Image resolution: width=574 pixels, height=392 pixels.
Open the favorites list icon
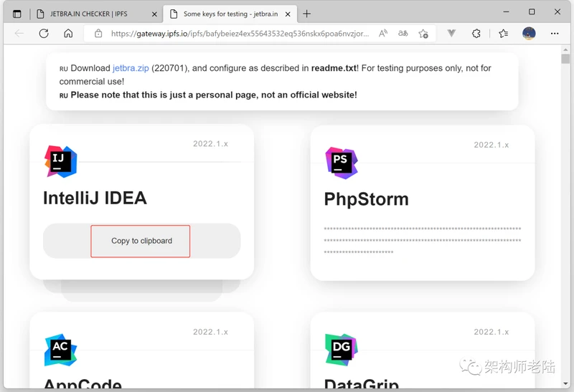click(504, 34)
